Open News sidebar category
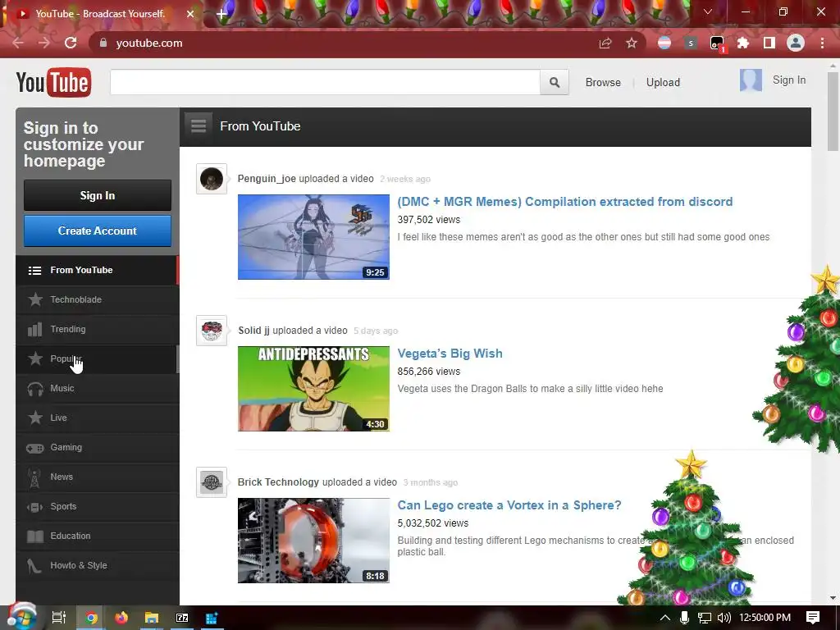Screen dimensions: 840x630 (97, 477)
